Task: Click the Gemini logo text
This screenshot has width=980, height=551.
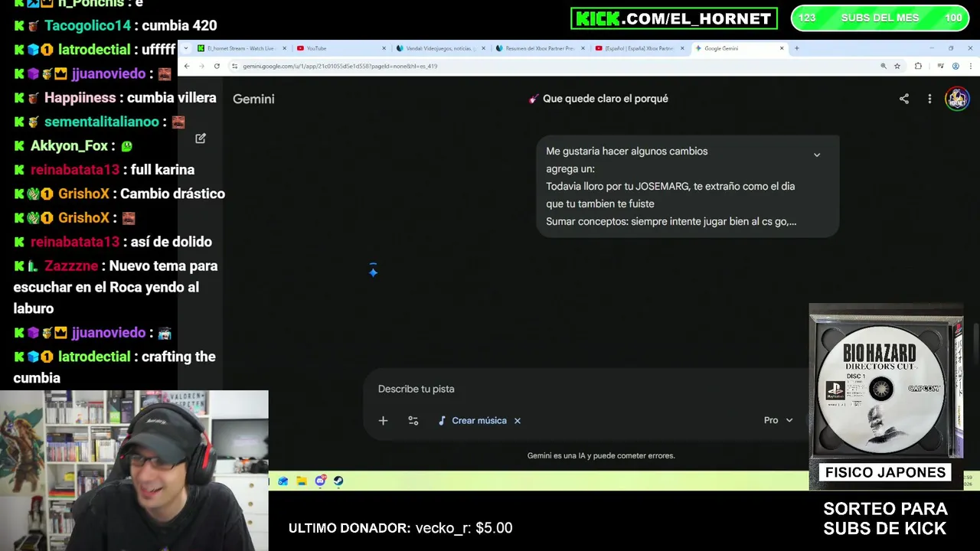Action: click(x=253, y=99)
